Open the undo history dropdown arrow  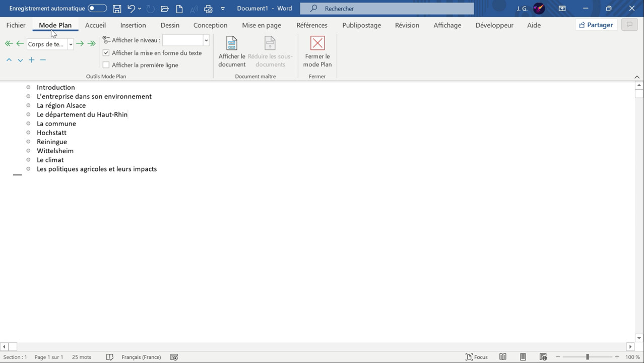click(140, 9)
